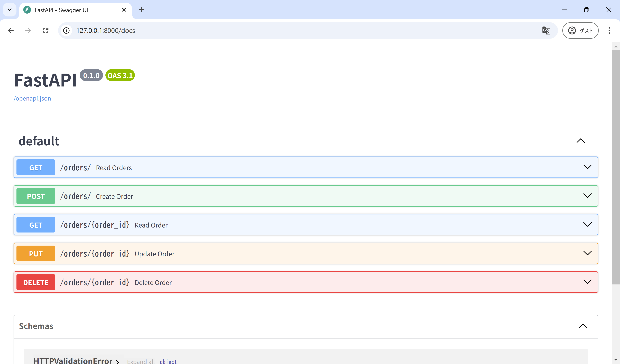Collapse the Schemas section chevron

(583, 326)
